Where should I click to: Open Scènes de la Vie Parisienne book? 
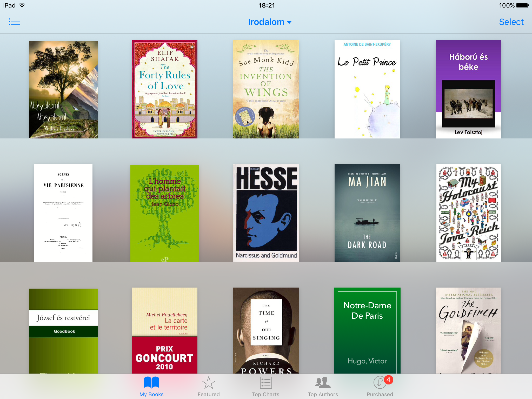(x=63, y=213)
